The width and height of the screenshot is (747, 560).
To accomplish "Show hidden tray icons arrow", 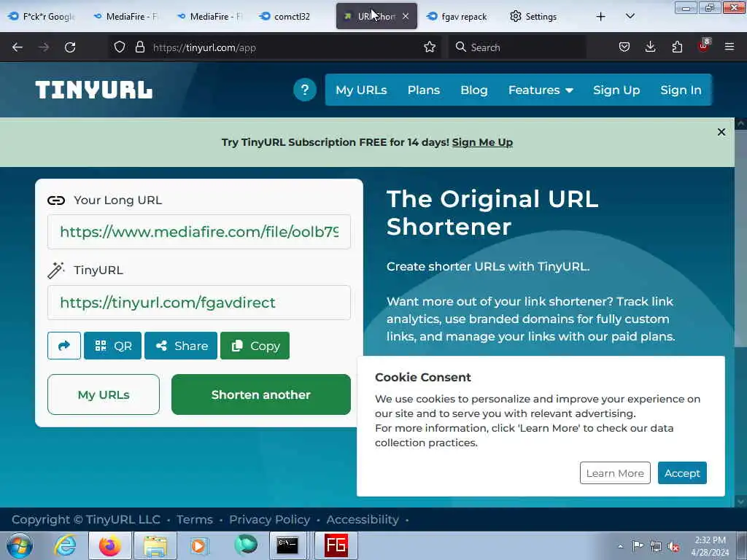I will [x=620, y=547].
